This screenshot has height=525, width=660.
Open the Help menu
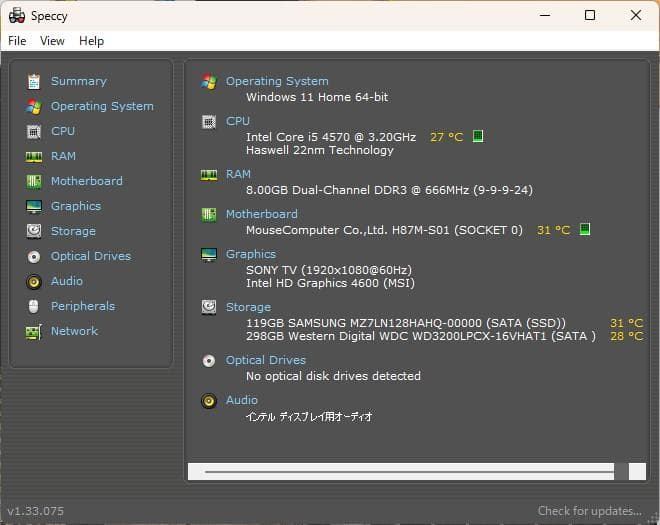(91, 41)
